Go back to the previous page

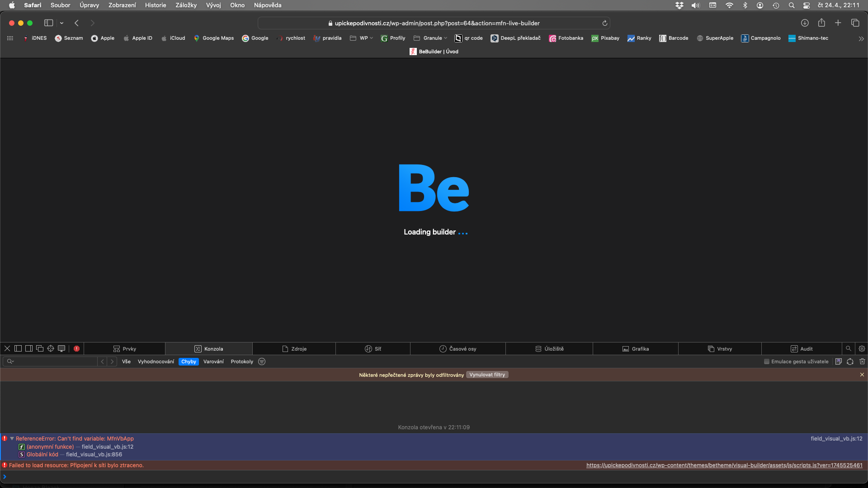(77, 23)
